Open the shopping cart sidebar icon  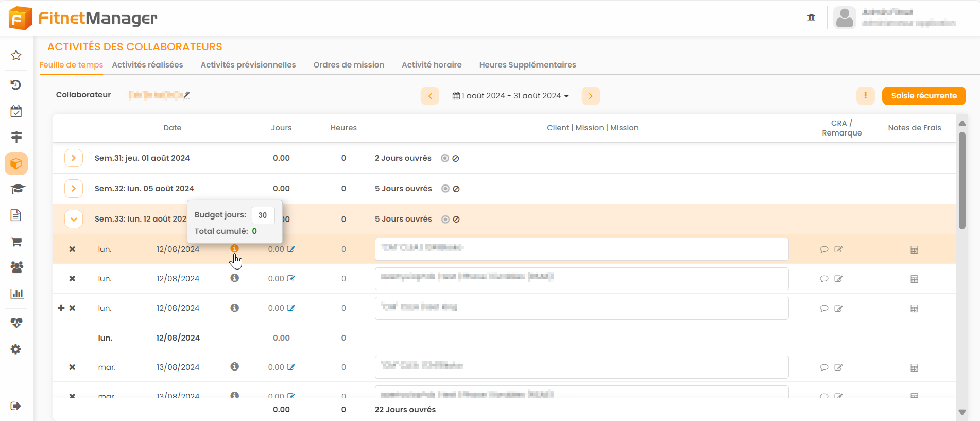pos(16,242)
